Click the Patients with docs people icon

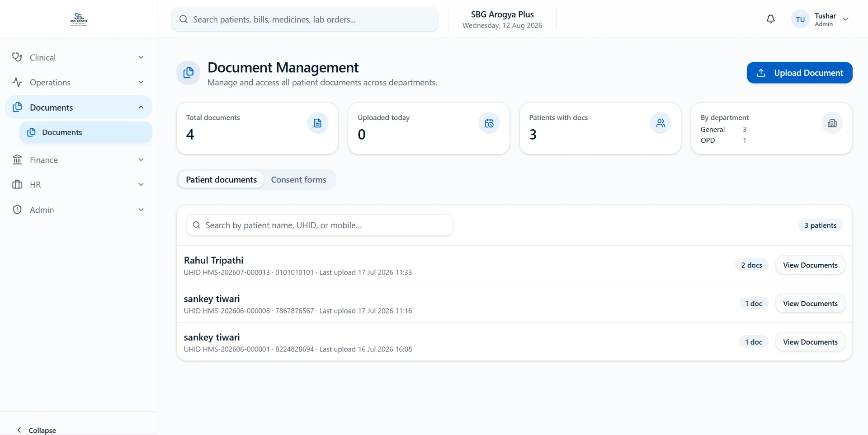660,123
